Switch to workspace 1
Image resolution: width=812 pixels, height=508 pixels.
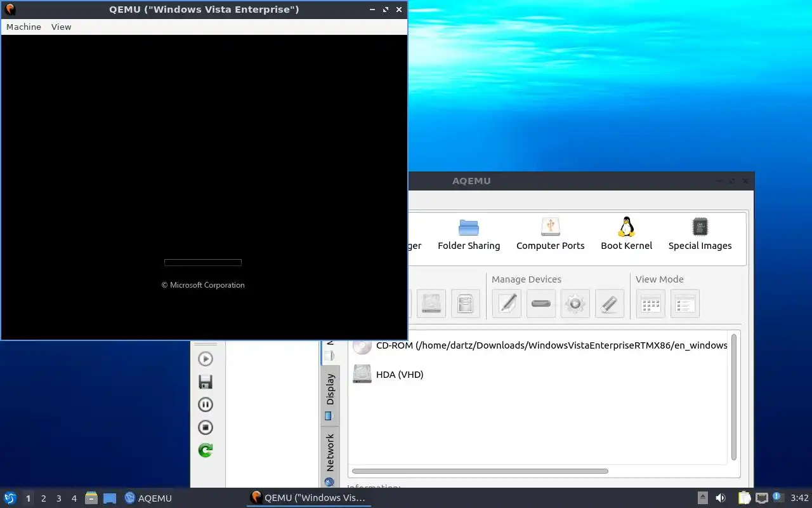pos(28,498)
